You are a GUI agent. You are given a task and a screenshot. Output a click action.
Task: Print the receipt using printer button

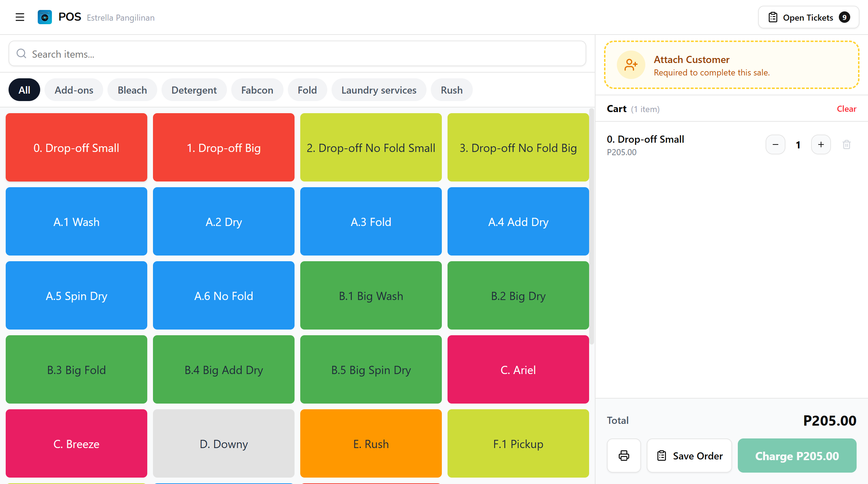click(x=624, y=456)
